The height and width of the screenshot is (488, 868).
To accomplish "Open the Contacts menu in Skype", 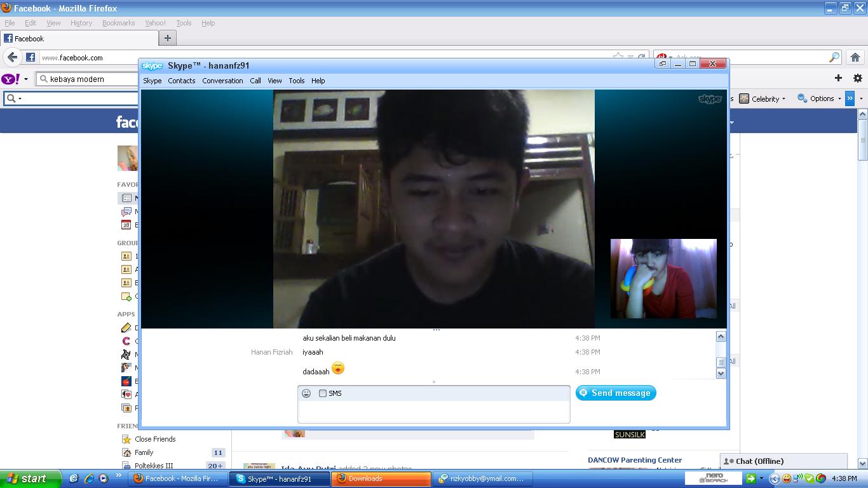I will tap(182, 81).
